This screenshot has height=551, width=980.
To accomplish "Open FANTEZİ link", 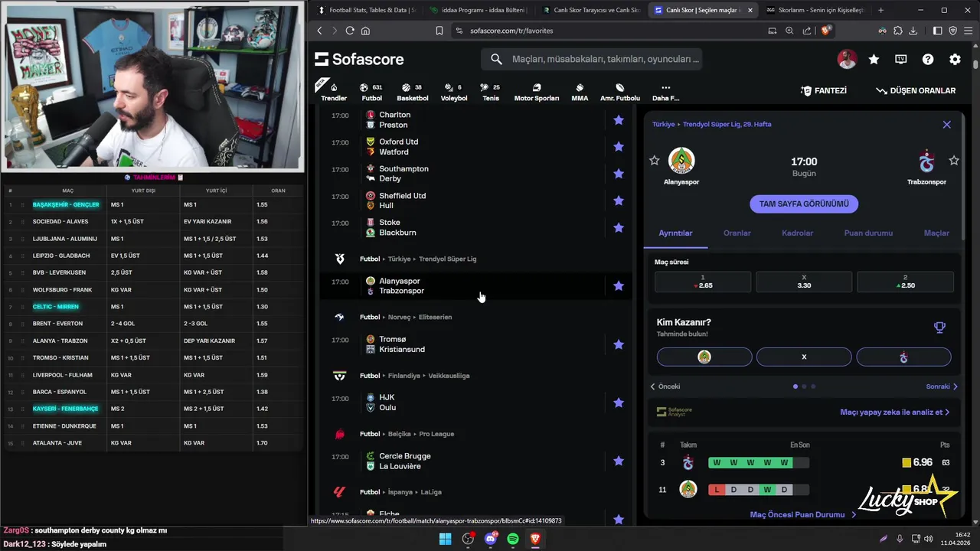I will [x=824, y=90].
